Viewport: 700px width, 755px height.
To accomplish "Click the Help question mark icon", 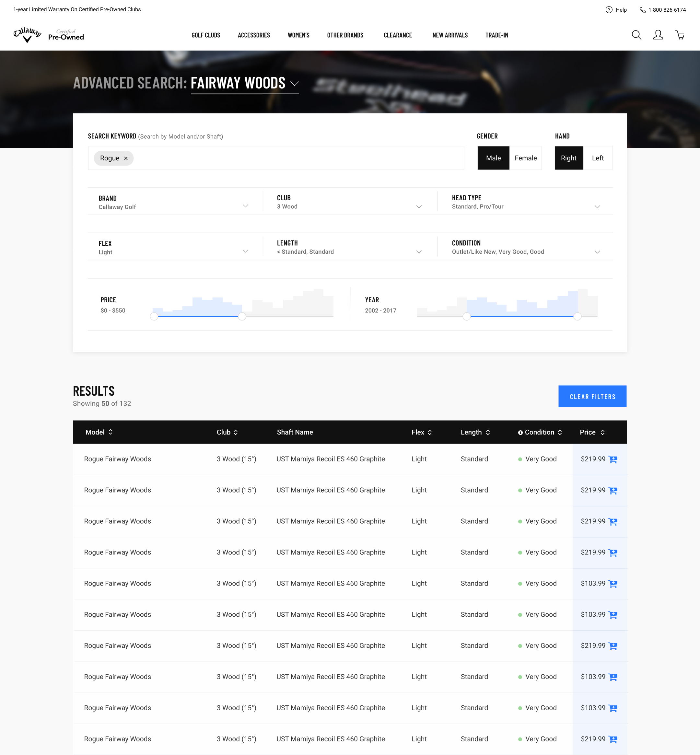I will (x=609, y=10).
